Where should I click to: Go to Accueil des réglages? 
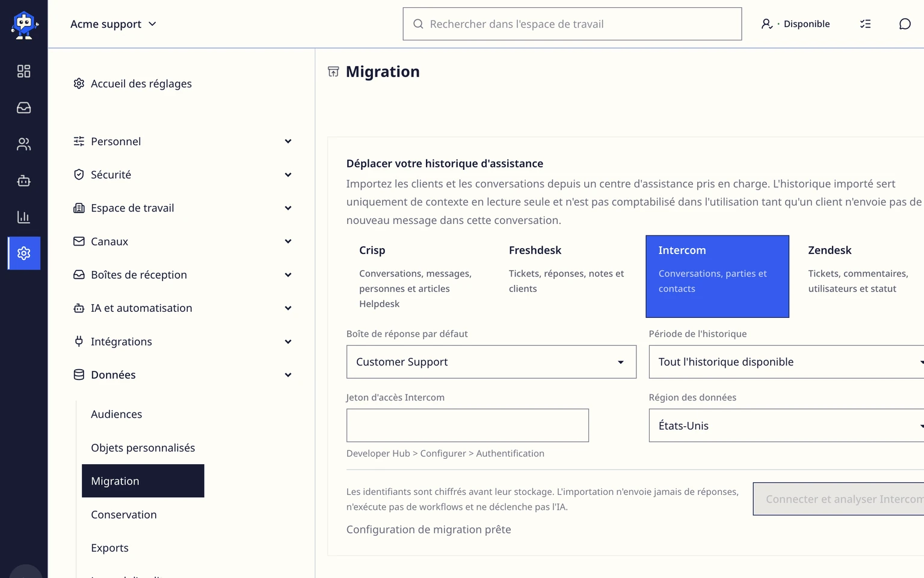click(x=132, y=83)
